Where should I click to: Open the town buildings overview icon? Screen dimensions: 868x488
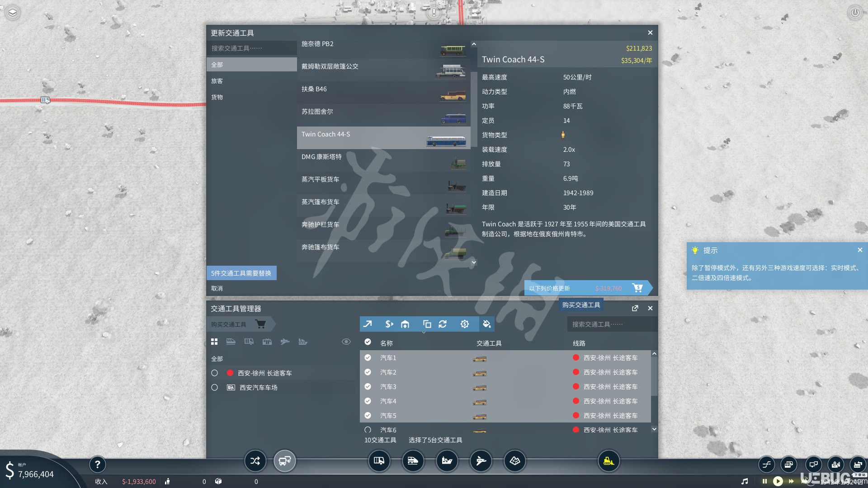point(835,464)
